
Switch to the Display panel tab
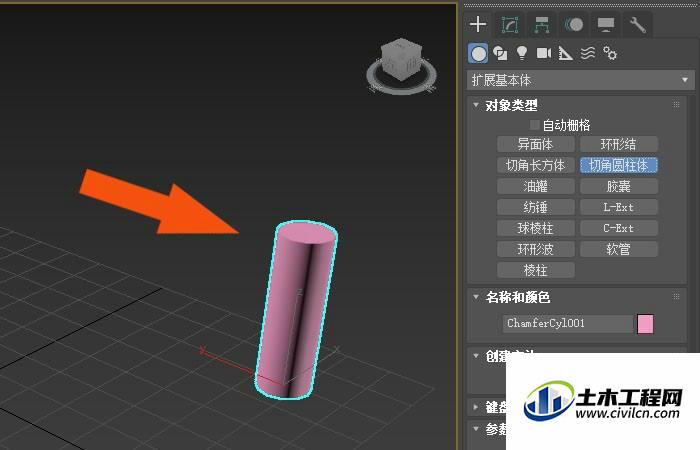(x=606, y=25)
